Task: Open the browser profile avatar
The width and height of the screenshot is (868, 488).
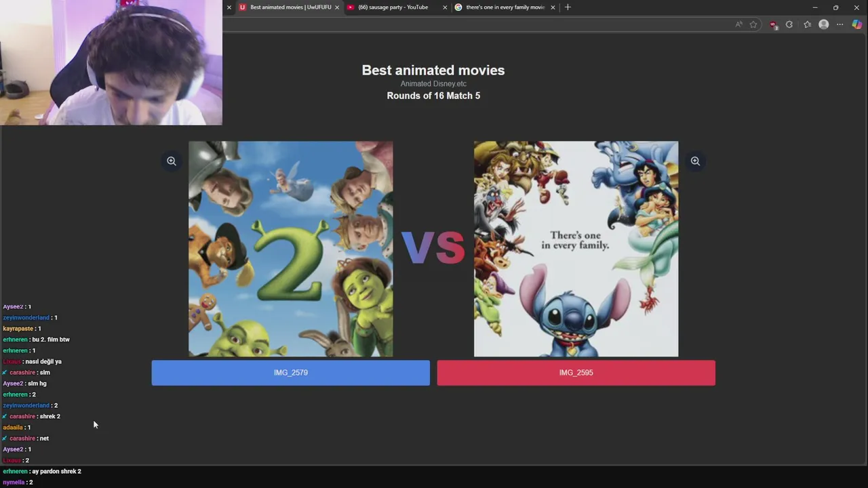Action: (823, 24)
